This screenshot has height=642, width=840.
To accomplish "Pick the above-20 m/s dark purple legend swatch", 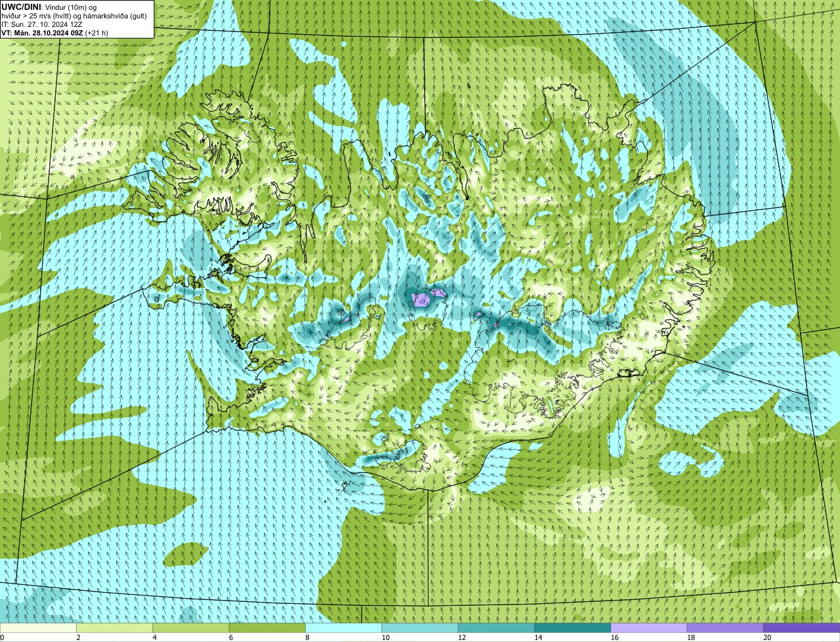I will coord(801,628).
